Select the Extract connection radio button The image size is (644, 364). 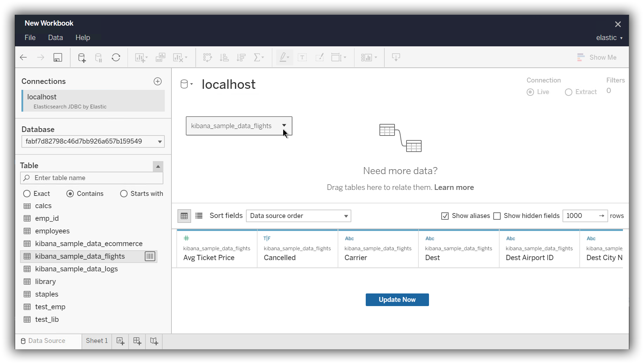click(569, 92)
